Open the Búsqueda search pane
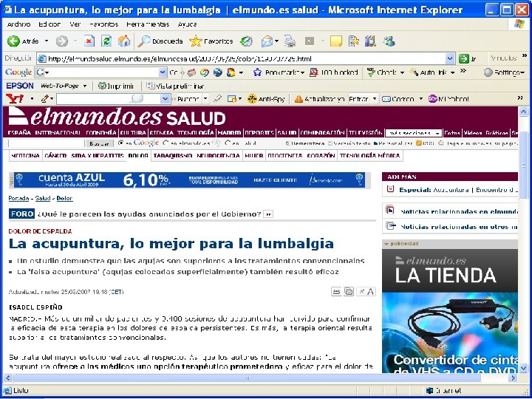 coord(160,41)
